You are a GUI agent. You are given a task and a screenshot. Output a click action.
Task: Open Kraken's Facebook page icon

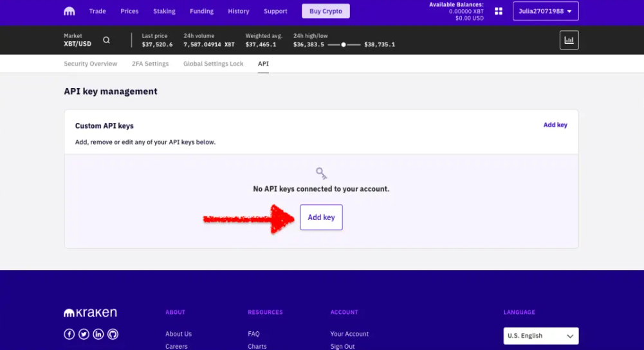[x=69, y=334]
